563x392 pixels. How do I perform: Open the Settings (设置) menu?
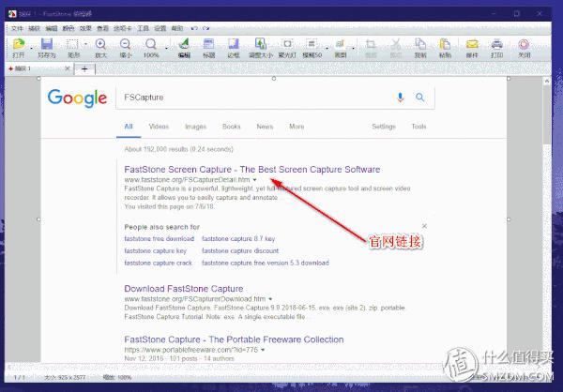(160, 28)
